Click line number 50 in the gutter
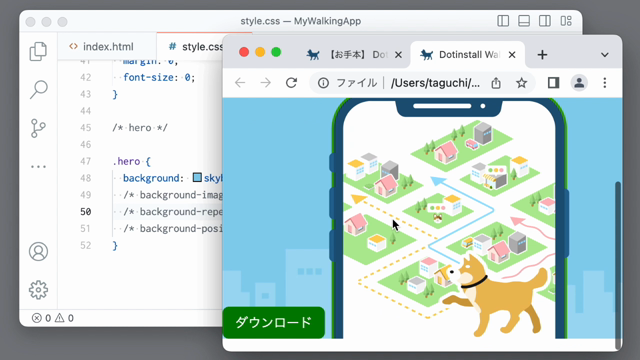Screen dimensions: 640x360 point(86,211)
